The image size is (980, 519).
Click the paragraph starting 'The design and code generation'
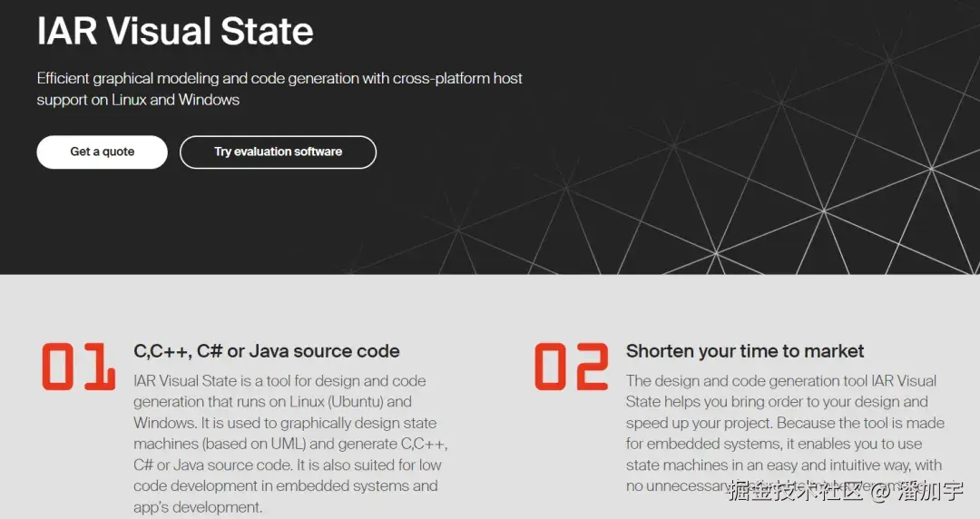click(785, 434)
